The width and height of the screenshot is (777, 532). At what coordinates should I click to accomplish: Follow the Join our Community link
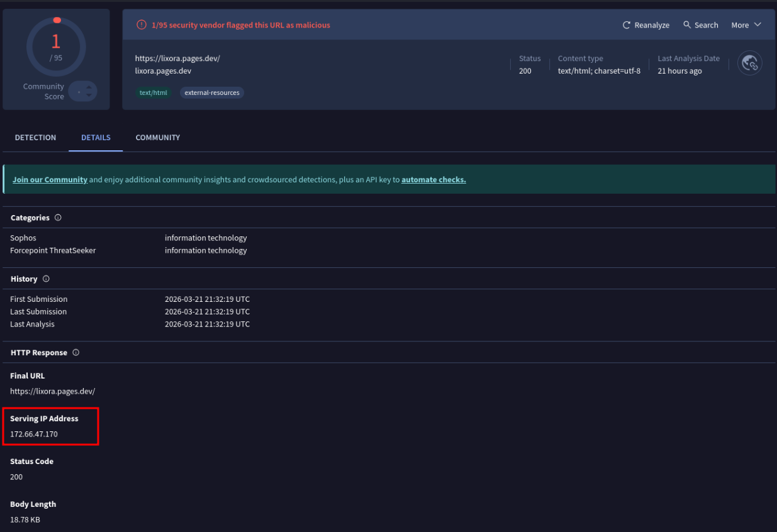50,180
